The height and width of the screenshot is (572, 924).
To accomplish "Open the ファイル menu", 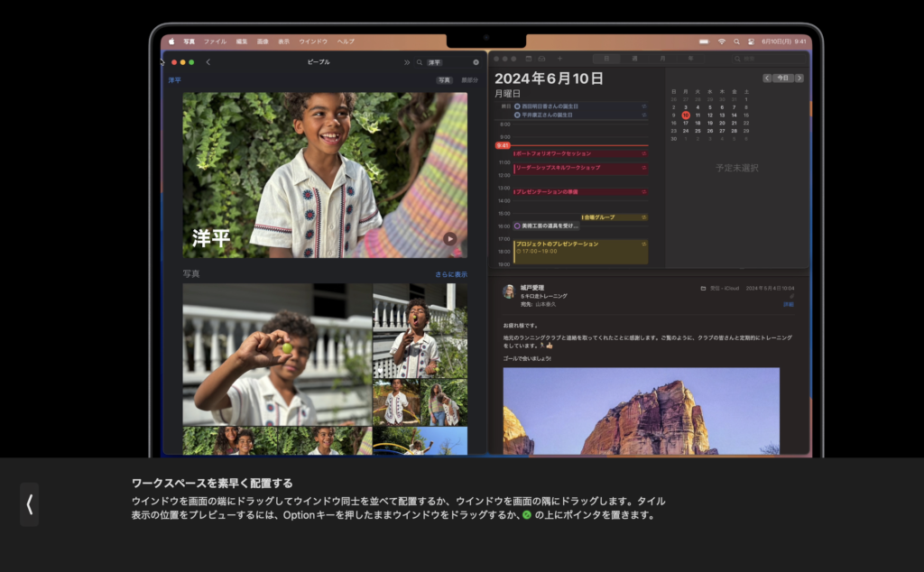I will coord(215,42).
